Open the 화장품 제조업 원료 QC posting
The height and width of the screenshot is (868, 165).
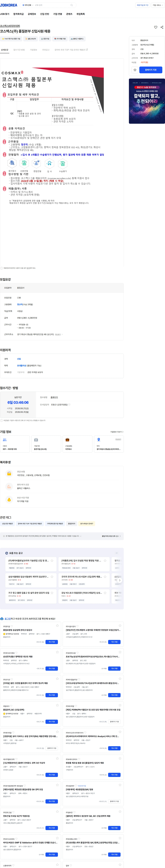pos(85,763)
